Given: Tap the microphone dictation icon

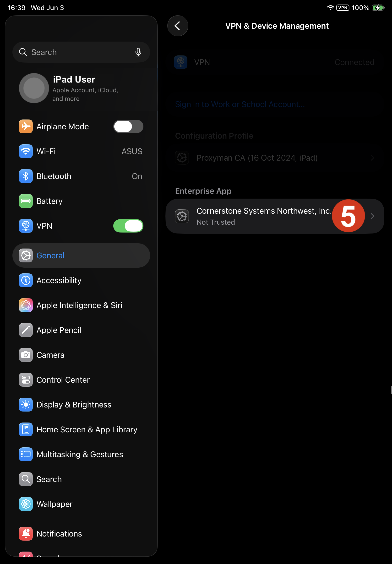Looking at the screenshot, I should (138, 52).
